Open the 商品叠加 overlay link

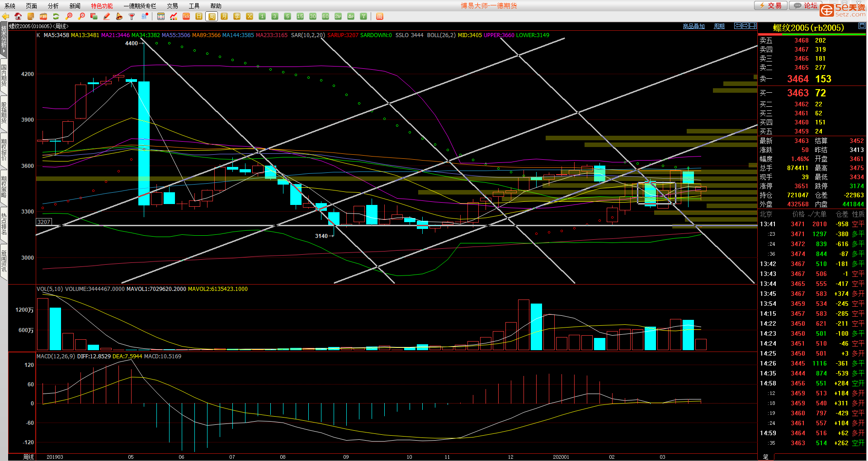click(693, 26)
